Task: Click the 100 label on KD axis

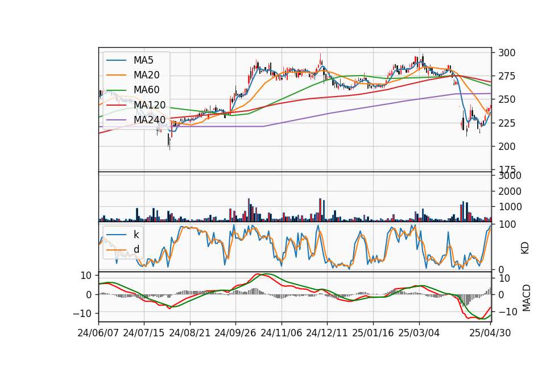Action: click(x=507, y=224)
